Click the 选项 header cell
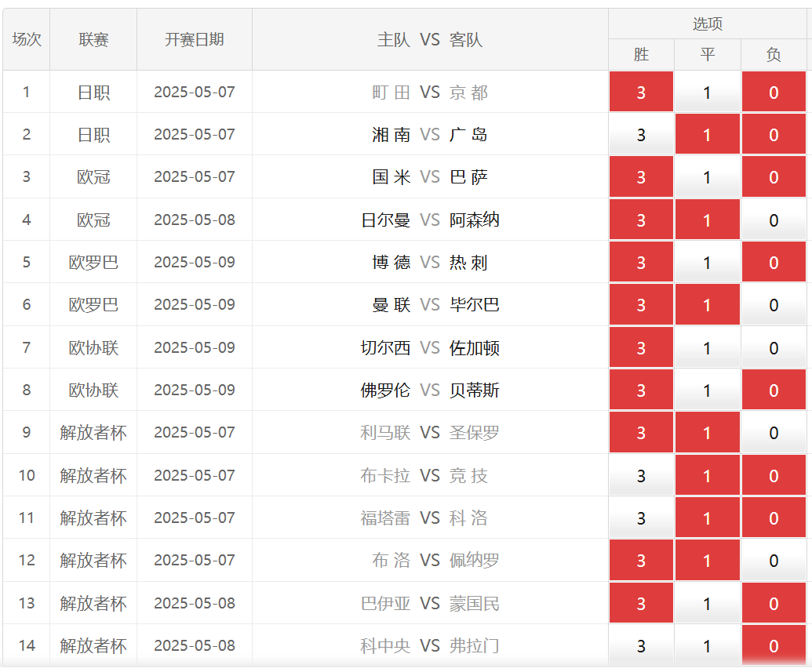This screenshot has height=672, width=812. coord(708,24)
